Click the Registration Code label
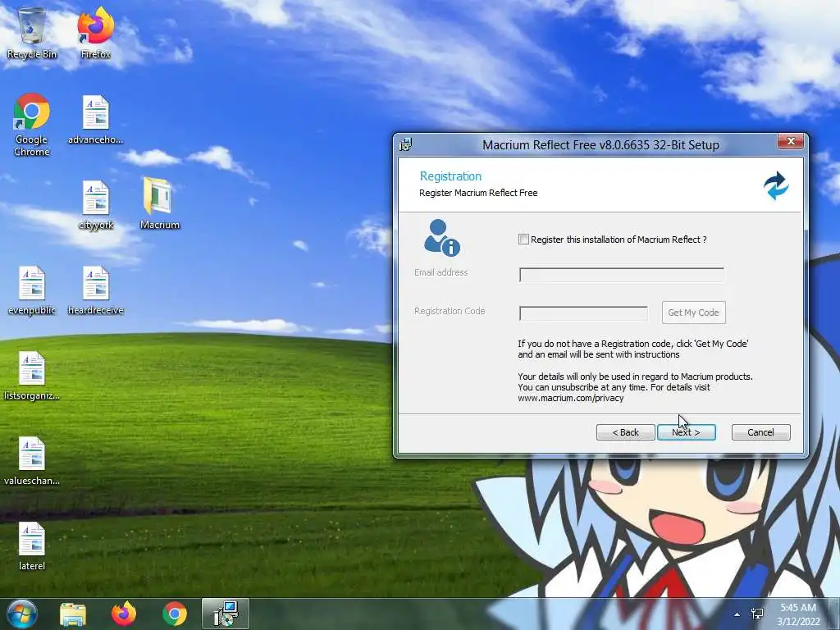The width and height of the screenshot is (840, 630). tap(450, 311)
